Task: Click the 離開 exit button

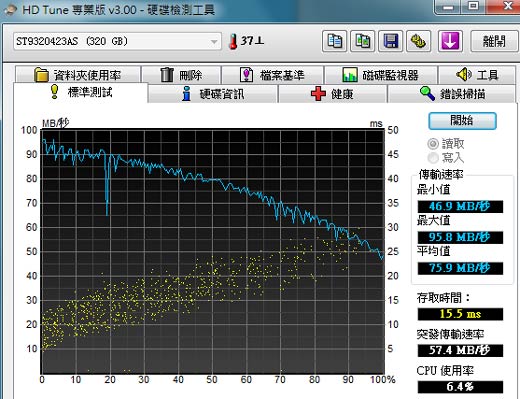Action: (x=494, y=41)
